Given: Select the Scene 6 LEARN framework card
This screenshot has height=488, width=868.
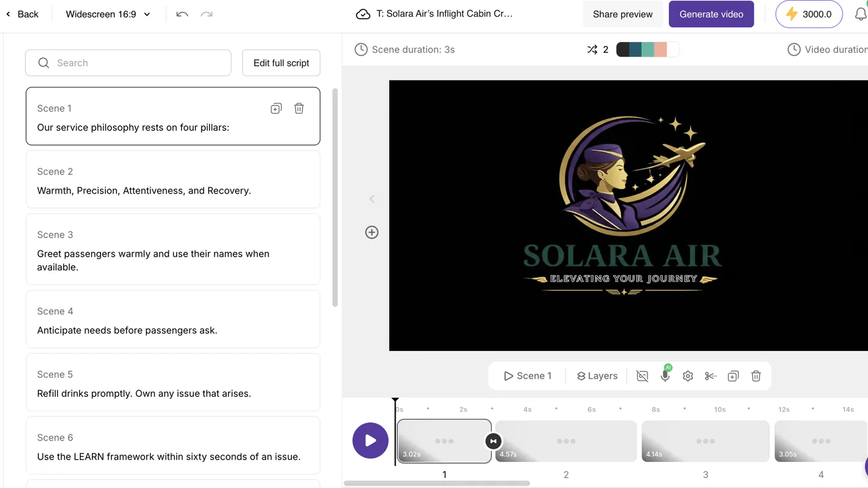Looking at the screenshot, I should point(173,445).
